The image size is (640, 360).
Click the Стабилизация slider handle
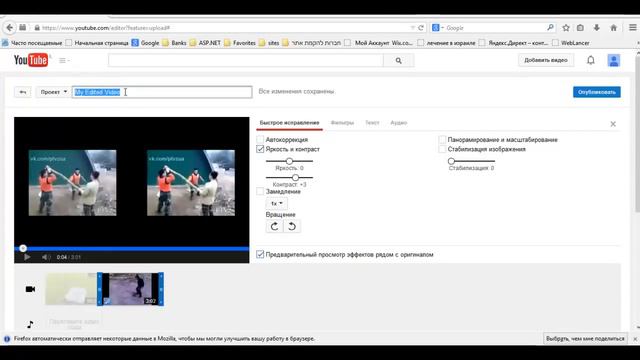(451, 161)
